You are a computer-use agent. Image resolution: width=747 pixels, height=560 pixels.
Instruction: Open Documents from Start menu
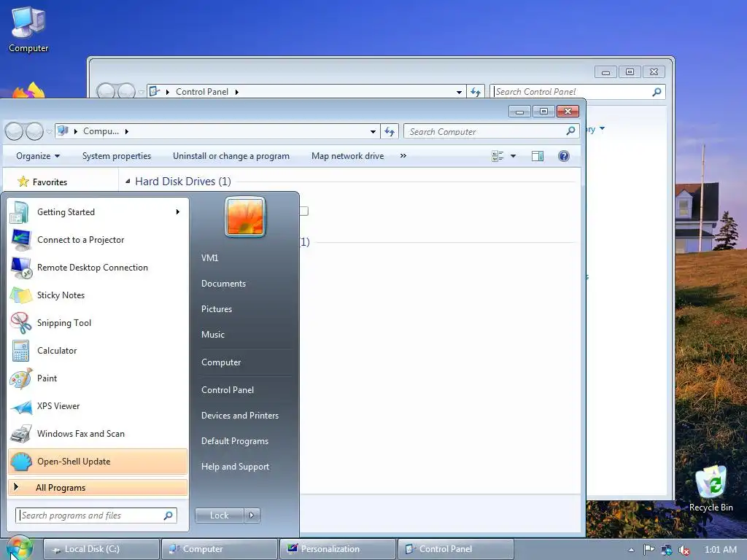click(223, 284)
